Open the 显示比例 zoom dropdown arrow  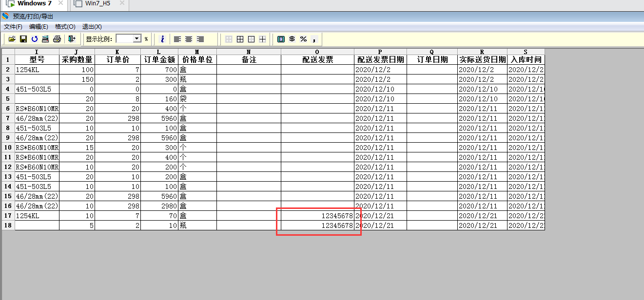tap(137, 39)
